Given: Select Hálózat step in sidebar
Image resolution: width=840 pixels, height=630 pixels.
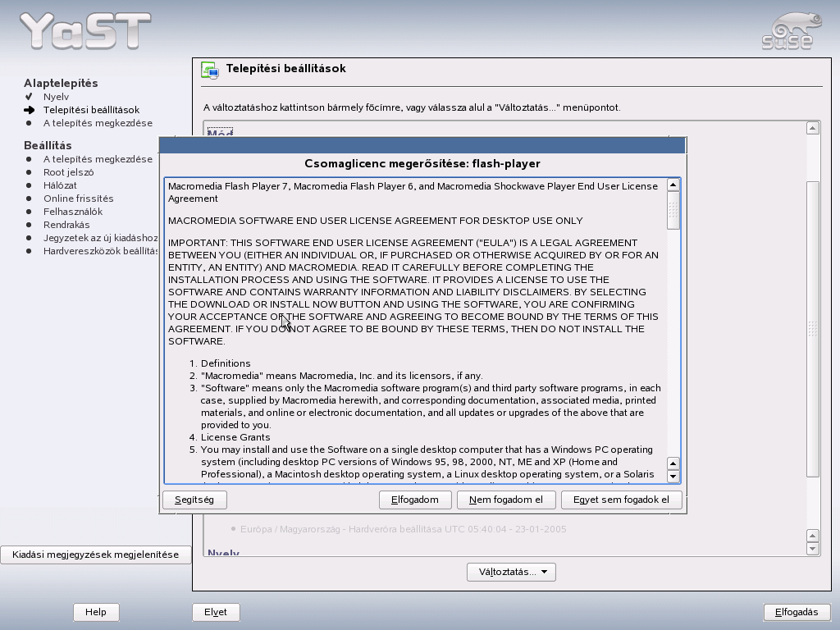Looking at the screenshot, I should [60, 185].
